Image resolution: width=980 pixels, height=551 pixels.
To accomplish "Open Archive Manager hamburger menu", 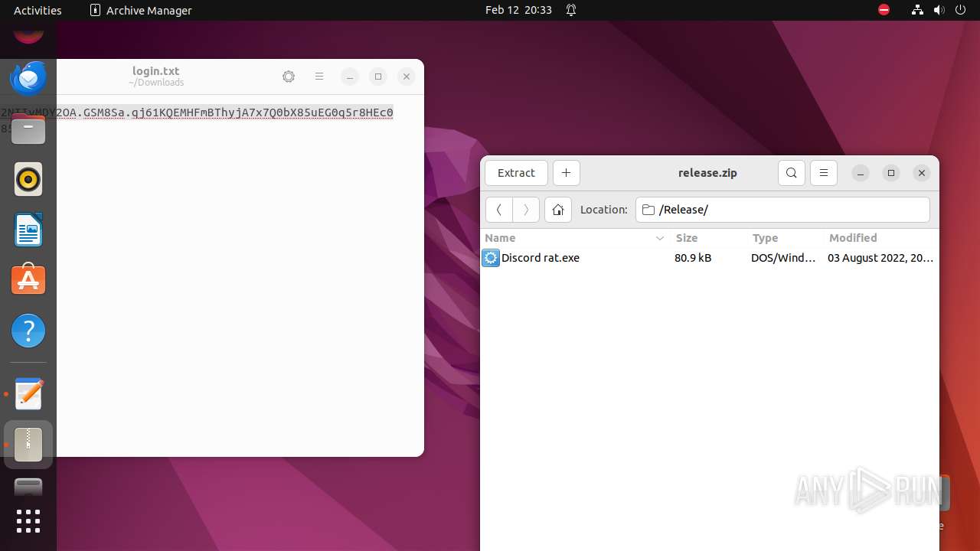I will [824, 173].
